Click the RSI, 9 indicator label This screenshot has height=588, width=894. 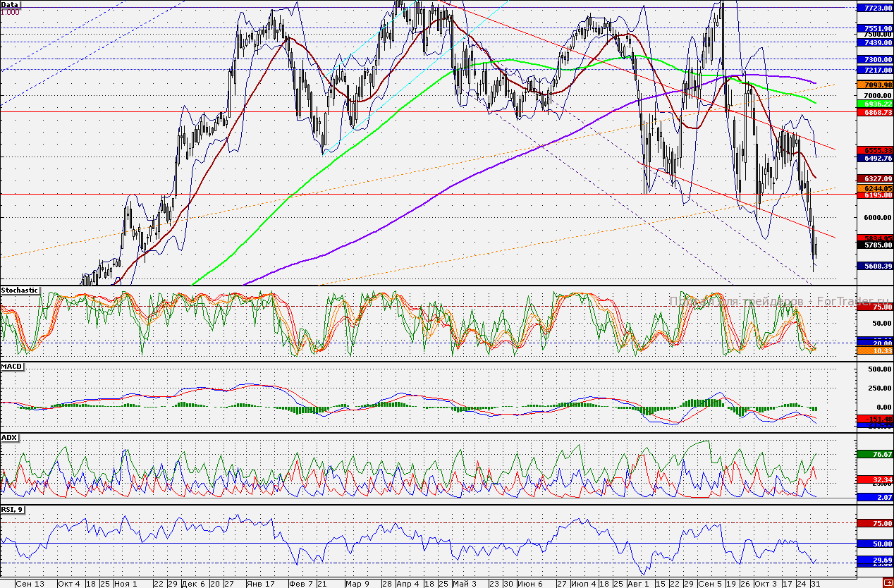pos(12,510)
